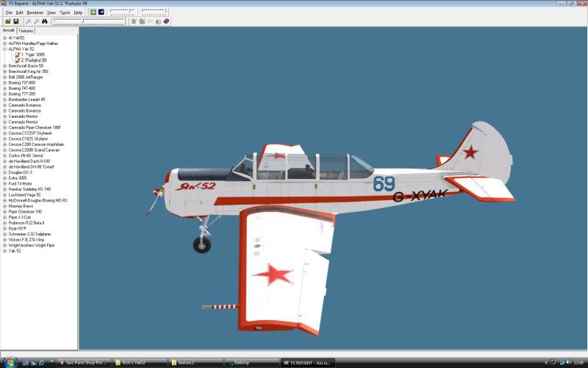Click the icon beside 2. 'Pushyka' 09 livery
Image resolution: width=588 pixels, height=368 pixels.
point(17,60)
